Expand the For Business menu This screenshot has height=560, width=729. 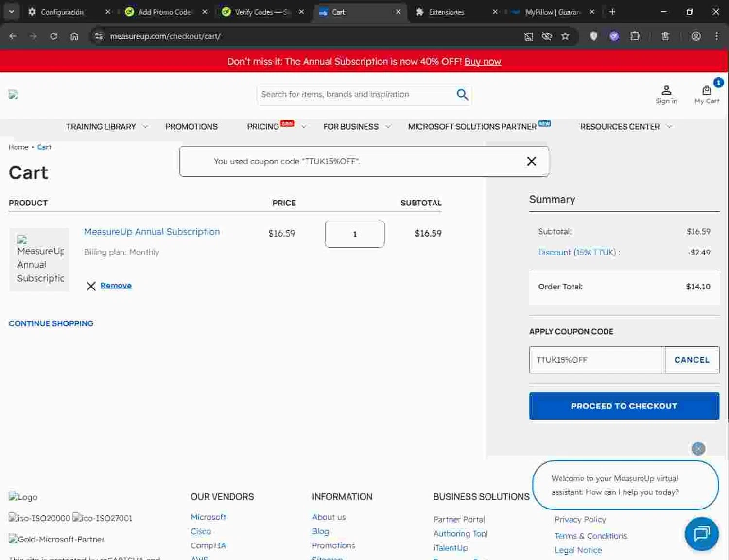click(357, 126)
